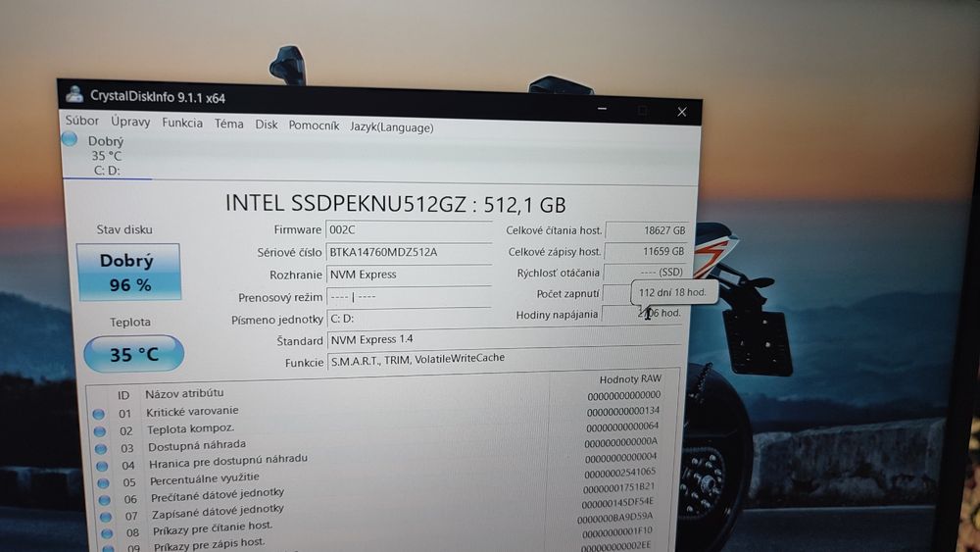Screen dimensions: 980x552
Task: Click the blue status dot for attribute 01
Action: (98, 414)
